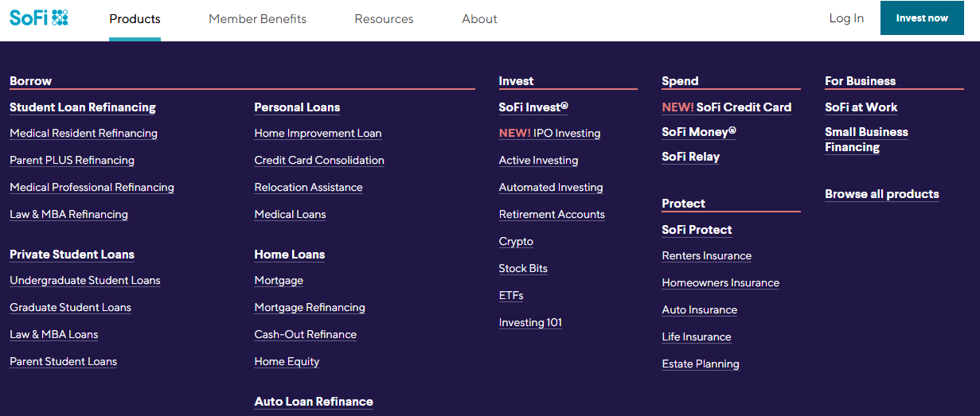Select Home Improvement Loan
Viewport: 980px width, 416px height.
point(318,134)
